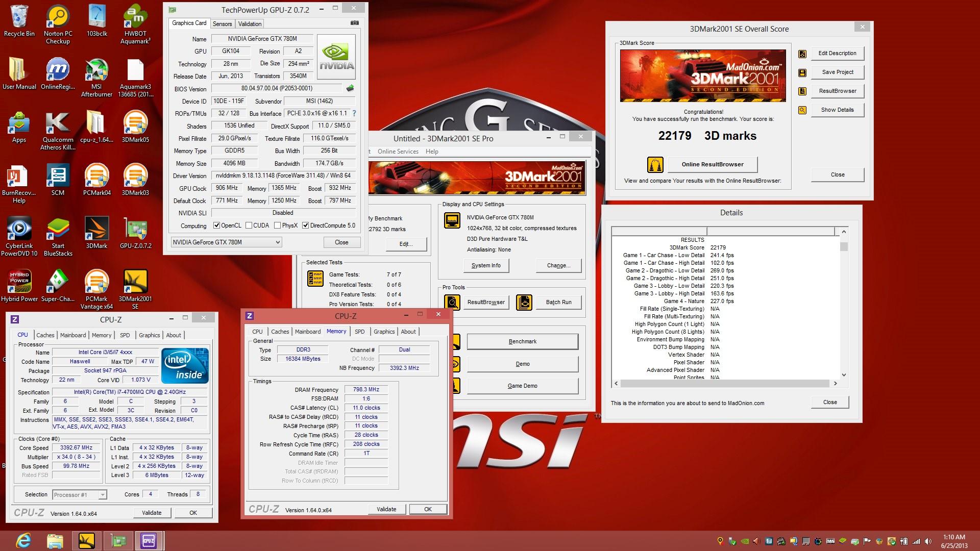
Task: Switch to the Validation tab in GPU-Z
Action: click(x=250, y=24)
